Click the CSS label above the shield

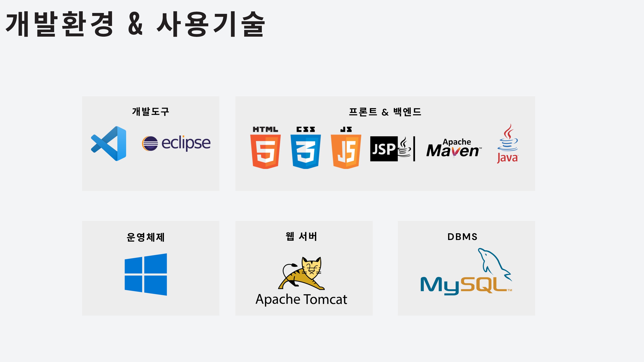305,129
